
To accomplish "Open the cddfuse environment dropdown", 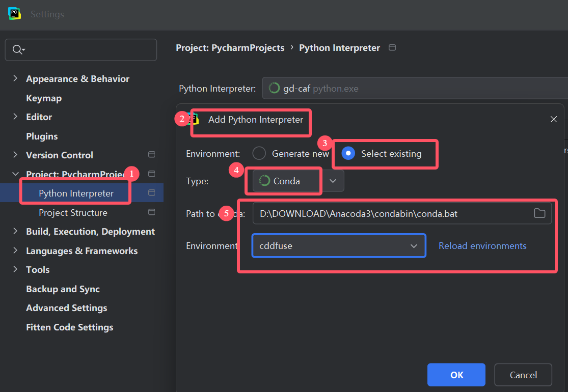I will coord(339,246).
